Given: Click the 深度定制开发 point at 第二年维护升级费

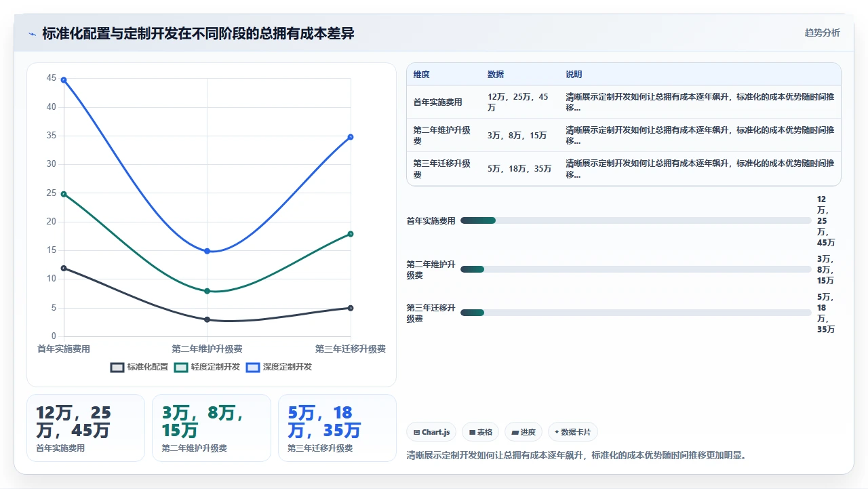Looking at the screenshot, I should [x=207, y=251].
